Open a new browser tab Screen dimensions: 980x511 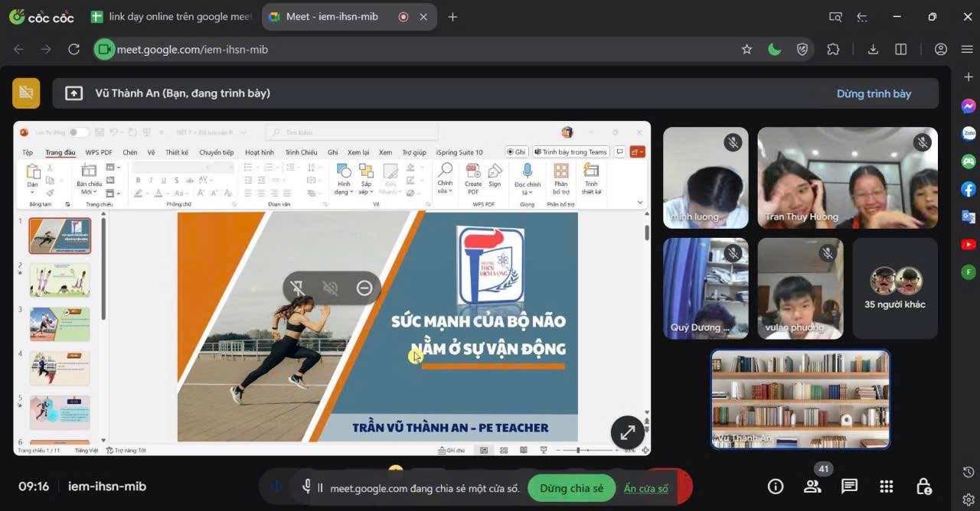[452, 17]
